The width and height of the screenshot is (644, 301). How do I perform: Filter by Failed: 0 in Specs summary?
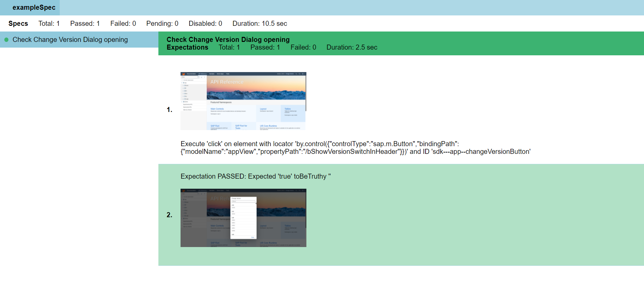[123, 23]
